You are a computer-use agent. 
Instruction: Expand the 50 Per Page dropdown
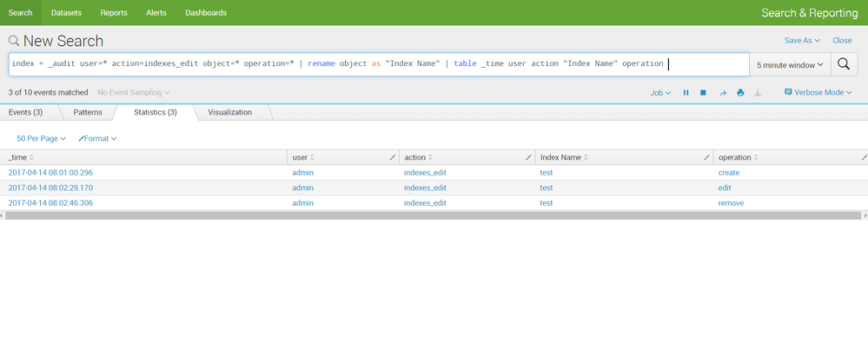42,138
